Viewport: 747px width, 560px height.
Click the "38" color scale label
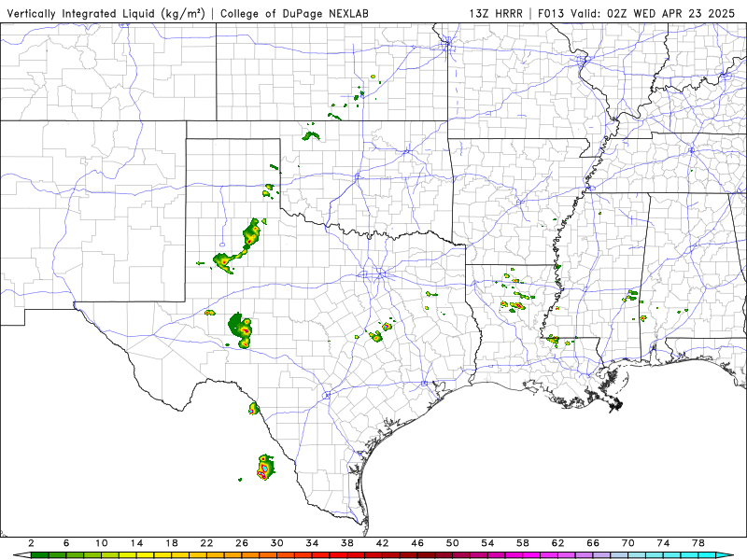[x=347, y=543]
